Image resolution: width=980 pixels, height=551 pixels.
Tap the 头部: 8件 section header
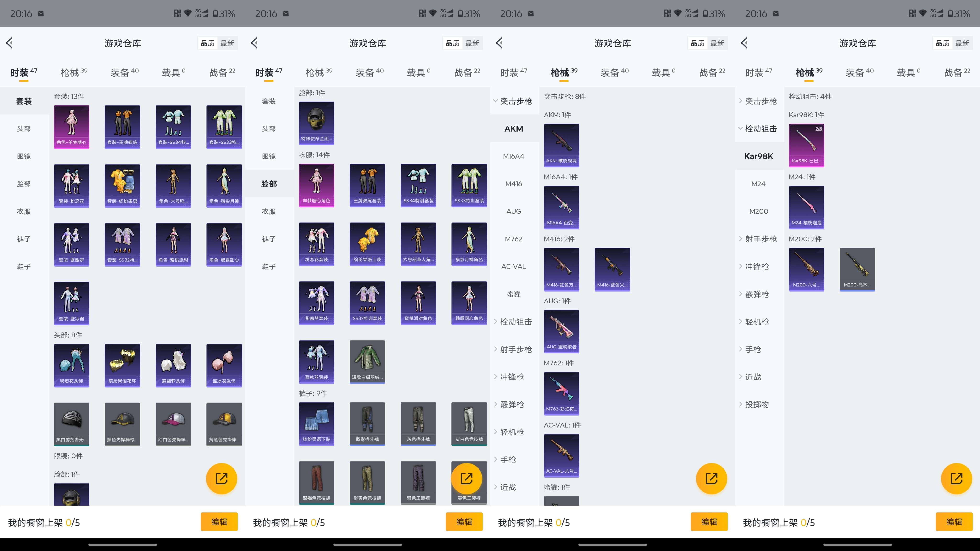(x=68, y=335)
